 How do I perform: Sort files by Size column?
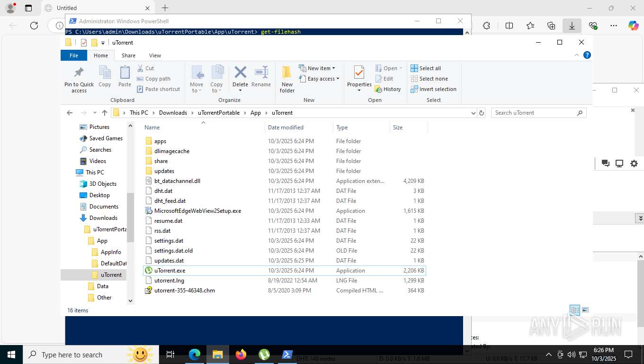[x=409, y=127]
